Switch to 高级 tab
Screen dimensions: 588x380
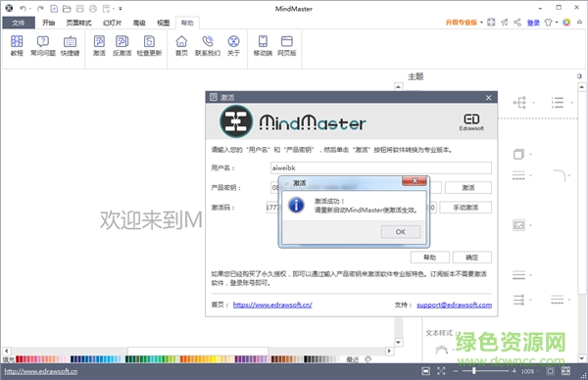pyautogui.click(x=139, y=23)
